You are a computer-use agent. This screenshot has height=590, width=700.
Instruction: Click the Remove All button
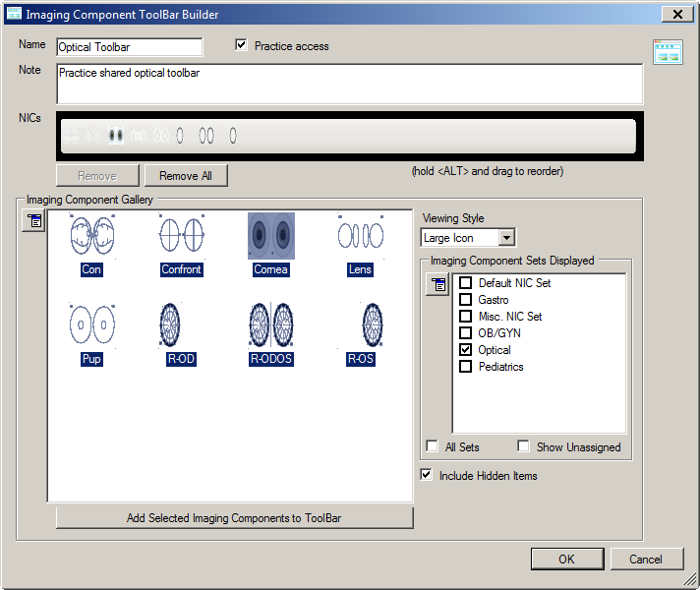(x=186, y=176)
